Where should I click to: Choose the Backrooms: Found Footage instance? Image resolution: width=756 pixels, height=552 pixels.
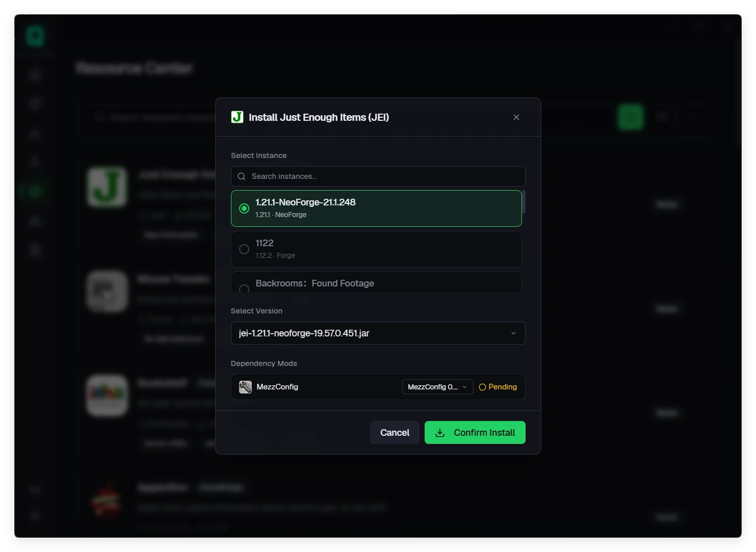pos(376,282)
